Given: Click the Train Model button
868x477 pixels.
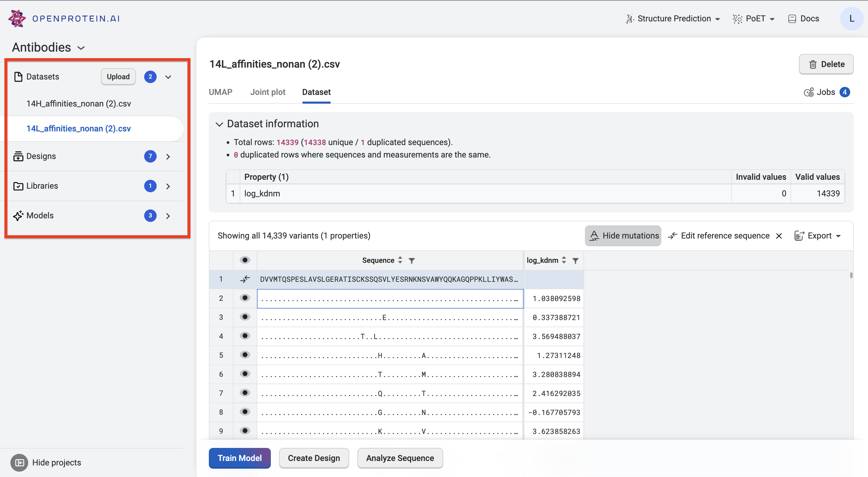Looking at the screenshot, I should [240, 458].
